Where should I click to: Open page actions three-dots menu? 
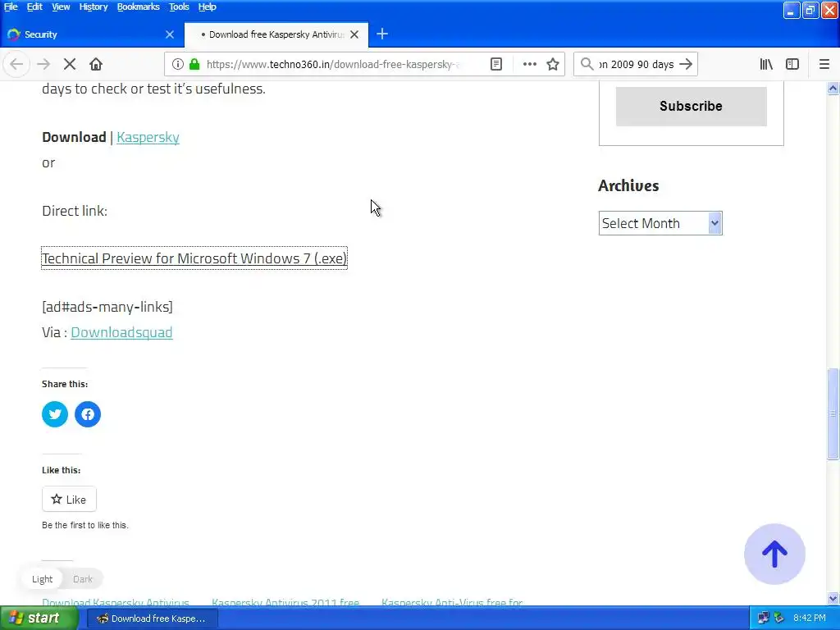[x=529, y=64]
